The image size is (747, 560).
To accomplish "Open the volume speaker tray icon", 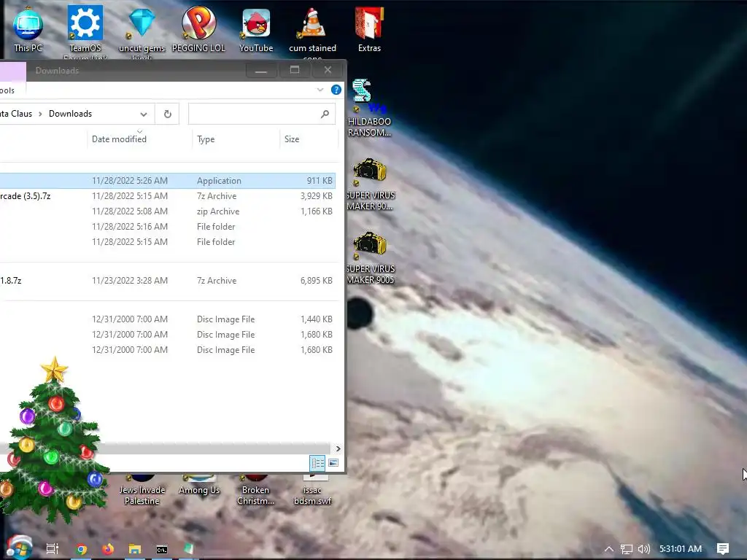I will (643, 549).
